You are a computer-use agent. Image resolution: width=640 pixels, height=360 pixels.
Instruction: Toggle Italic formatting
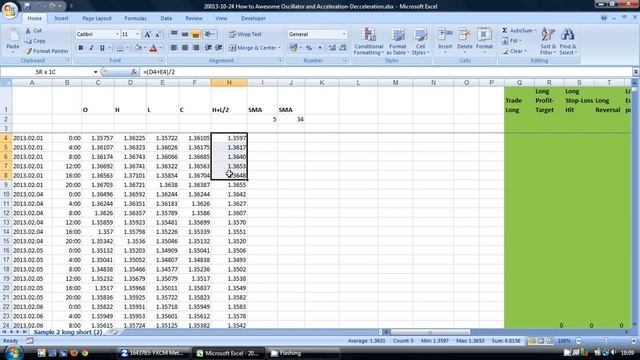coord(91,48)
